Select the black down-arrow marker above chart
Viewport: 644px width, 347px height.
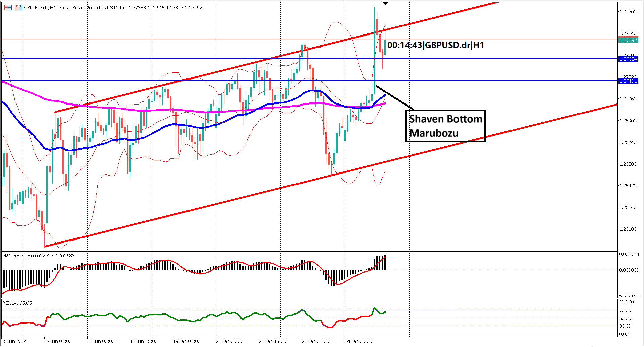point(385,3)
